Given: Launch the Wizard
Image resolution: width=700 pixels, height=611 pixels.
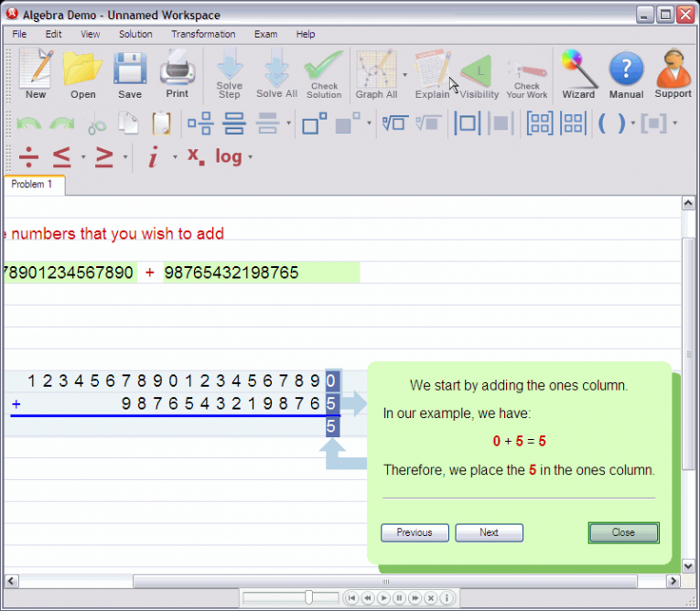Looking at the screenshot, I should [578, 74].
